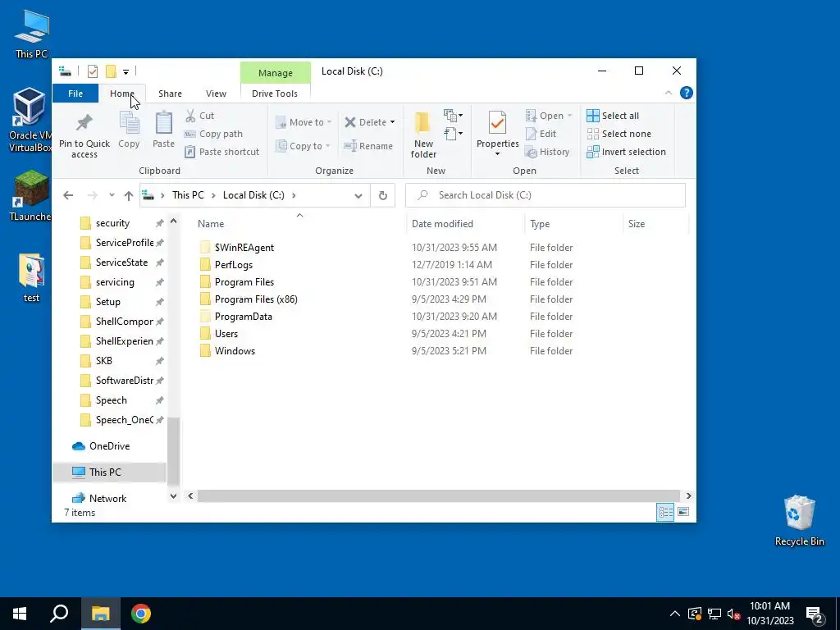Select the $WinREAgent folder
The image size is (840, 630).
pyautogui.click(x=244, y=248)
